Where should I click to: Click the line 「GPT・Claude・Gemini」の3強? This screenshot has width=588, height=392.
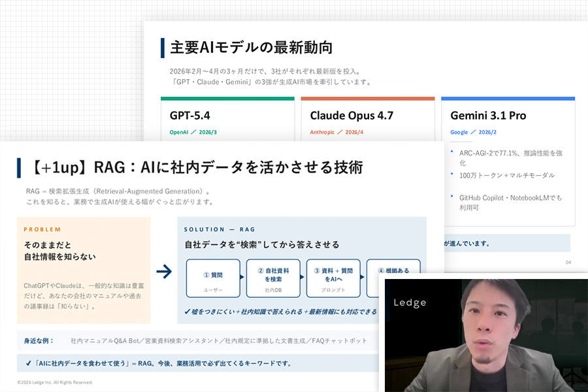pos(270,82)
